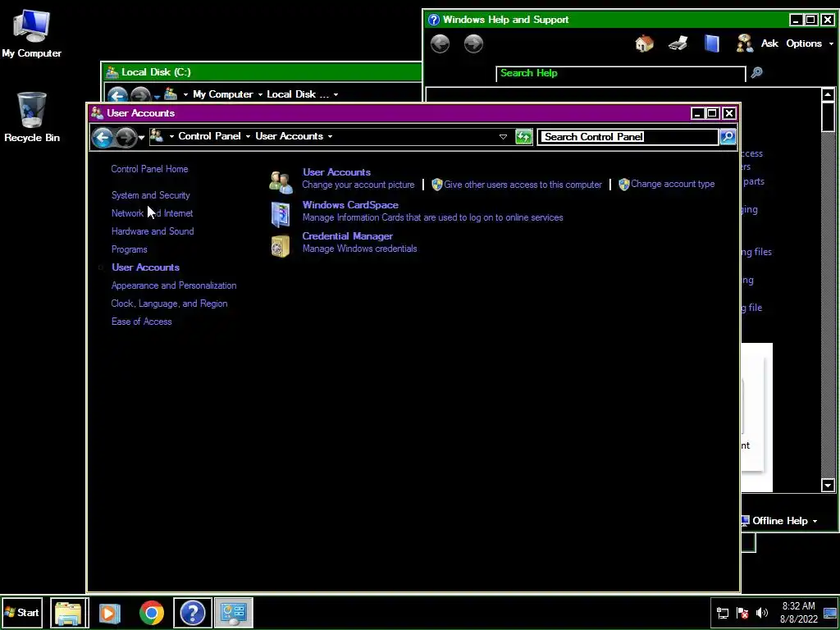The height and width of the screenshot is (630, 840).
Task: Click Show Desktop button near clock
Action: click(x=830, y=613)
